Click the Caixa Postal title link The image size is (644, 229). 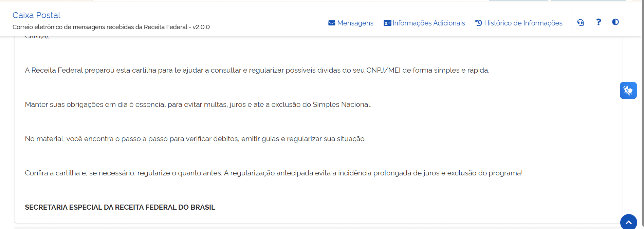coord(36,15)
